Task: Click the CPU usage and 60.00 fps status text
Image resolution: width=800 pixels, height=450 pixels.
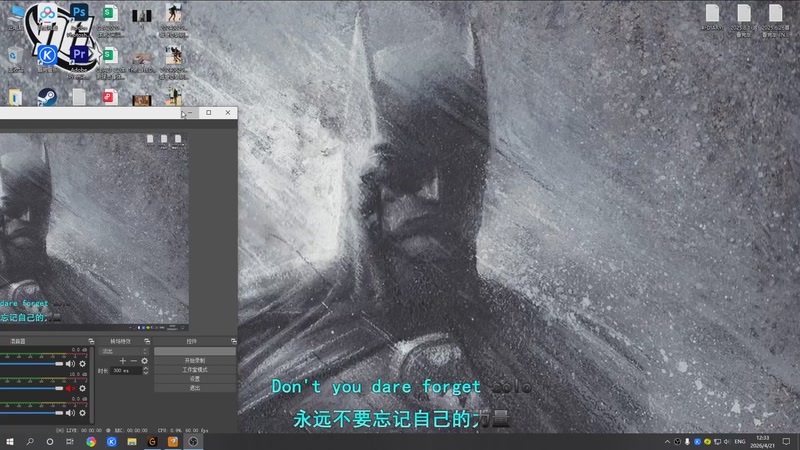Action: click(x=182, y=431)
